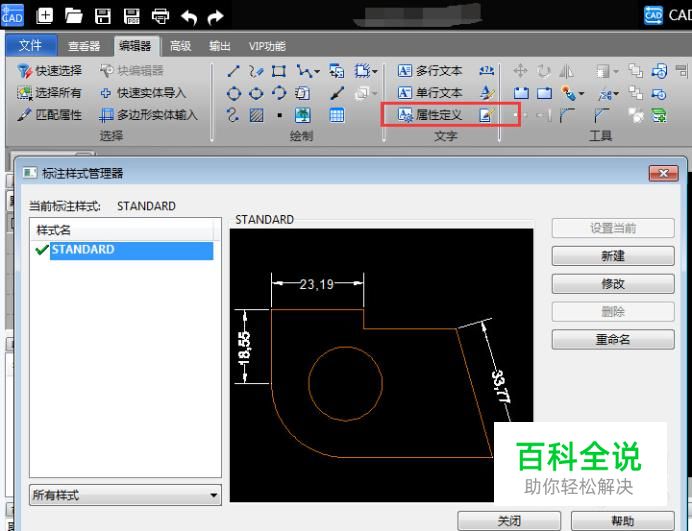Click the print icon in title bar
This screenshot has width=692, height=531.
[x=160, y=15]
